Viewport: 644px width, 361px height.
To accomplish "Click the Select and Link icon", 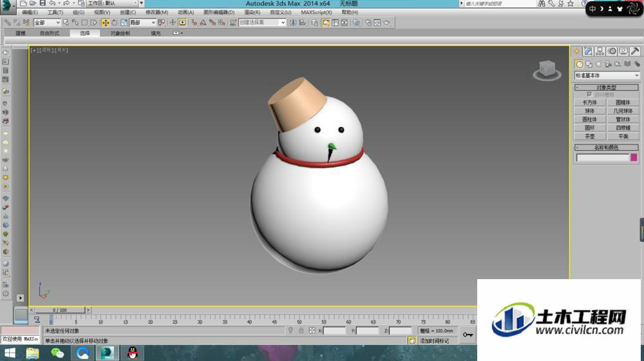I will [x=7, y=23].
